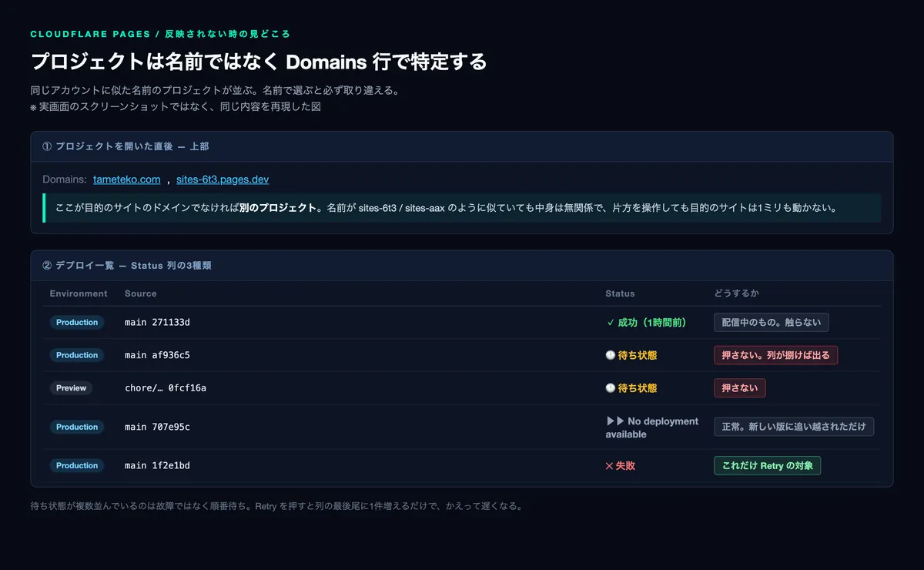
Task: Click the checkmark icon beside 成功
Action: 611,322
